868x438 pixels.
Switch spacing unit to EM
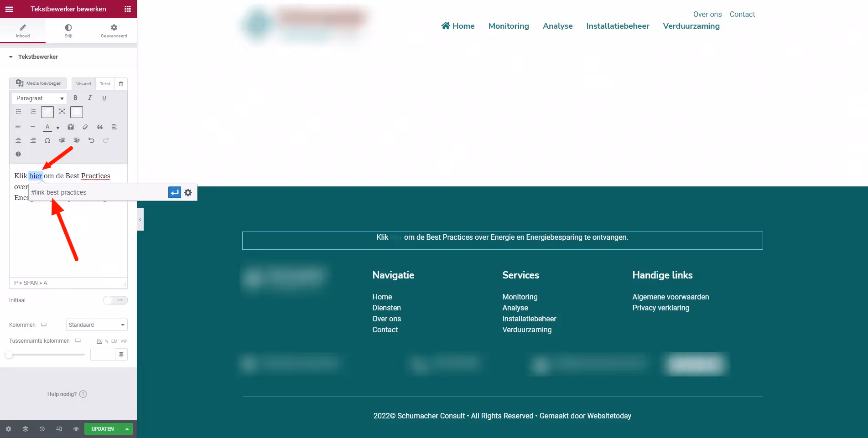pyautogui.click(x=114, y=341)
